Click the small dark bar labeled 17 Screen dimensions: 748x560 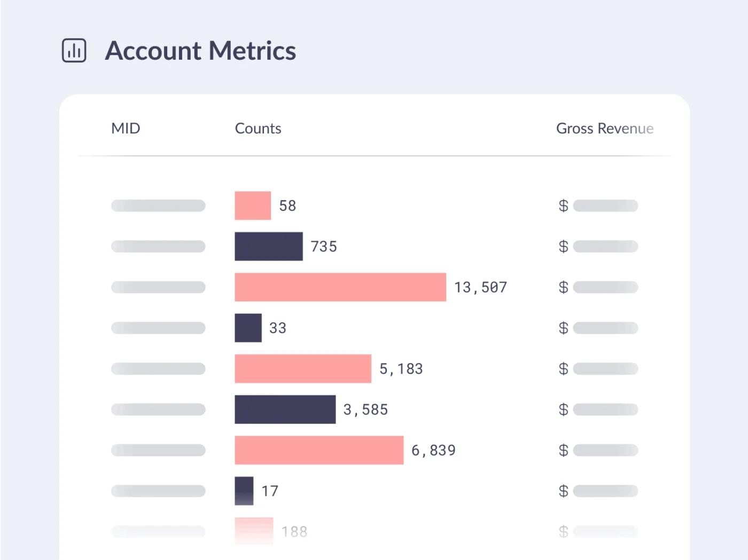tap(244, 491)
